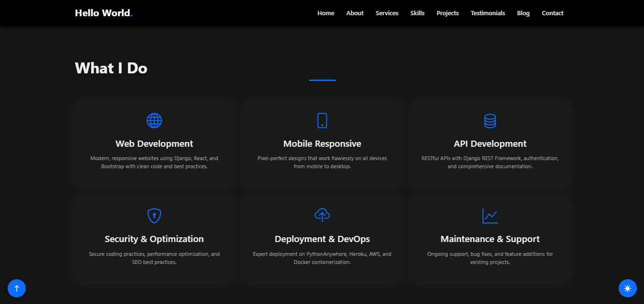The width and height of the screenshot is (644, 304).
Task: Click the text starting 'Modern, responsive websites'
Action: click(x=154, y=162)
